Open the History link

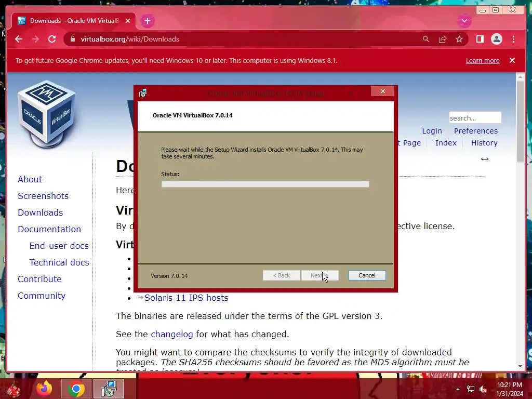[x=484, y=143]
